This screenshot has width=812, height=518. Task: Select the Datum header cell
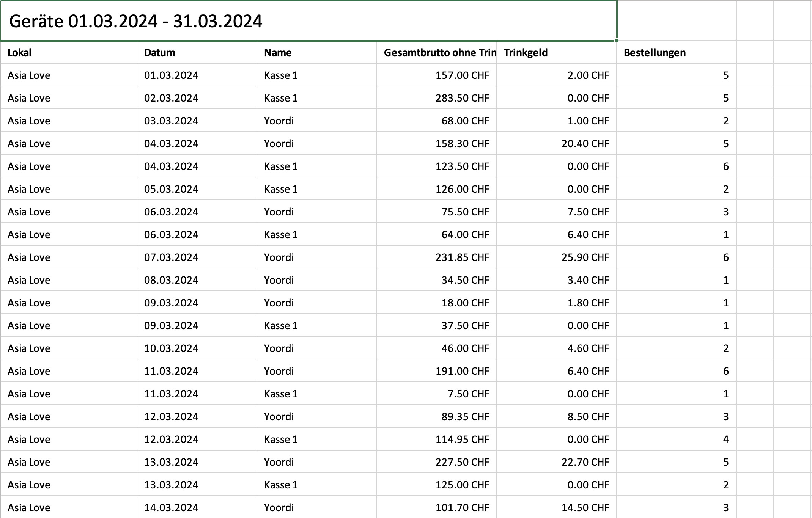point(197,52)
